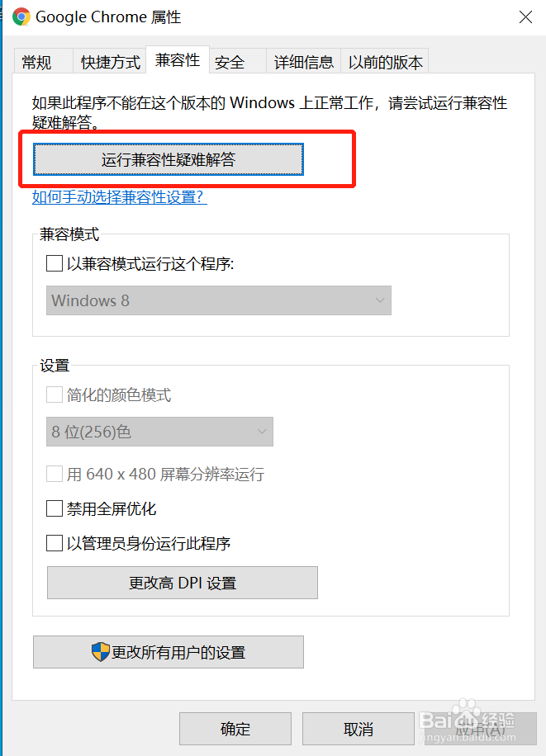
Task: Check 禁用全屏优化 option
Action: [x=55, y=508]
